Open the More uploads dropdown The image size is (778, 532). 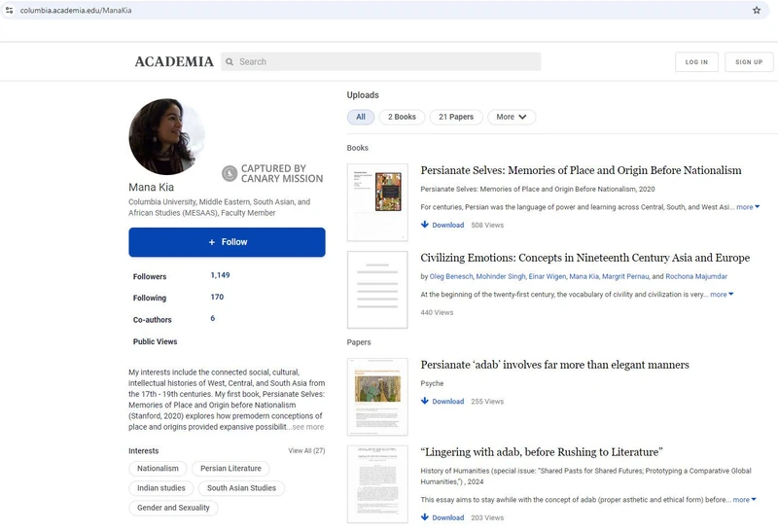tap(511, 117)
